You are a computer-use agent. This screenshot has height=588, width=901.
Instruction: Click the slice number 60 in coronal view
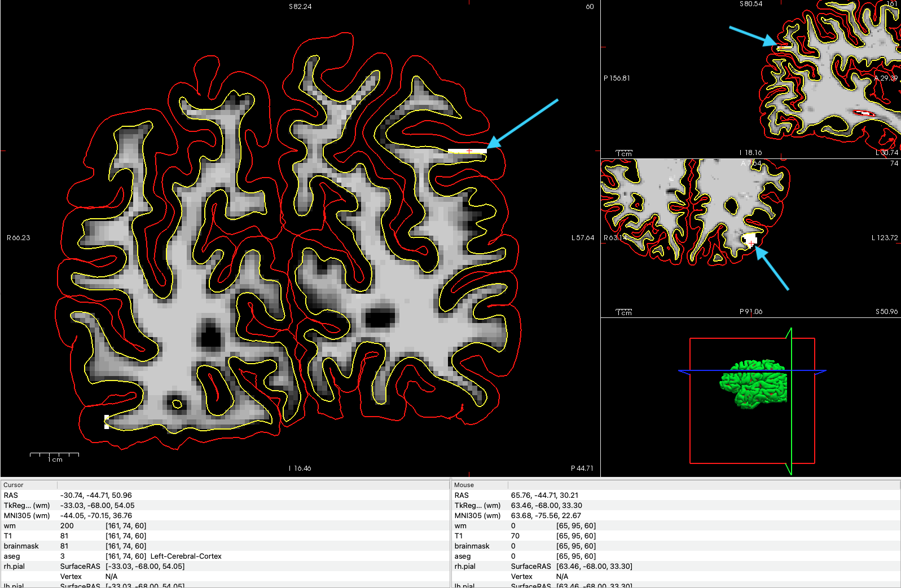tap(590, 7)
